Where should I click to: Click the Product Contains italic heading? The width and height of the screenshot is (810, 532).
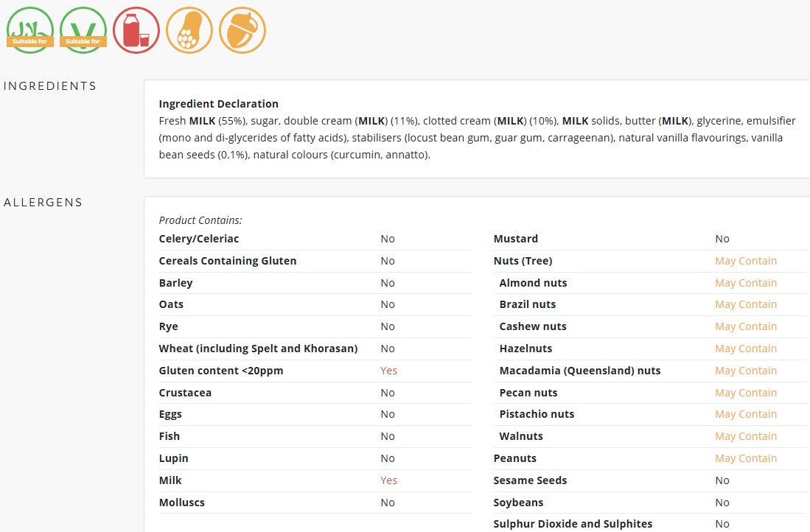coord(200,220)
